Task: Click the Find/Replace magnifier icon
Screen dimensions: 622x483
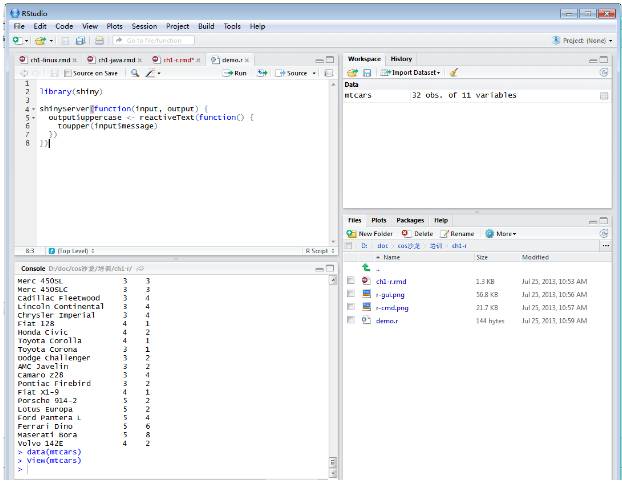Action: pyautogui.click(x=135, y=73)
